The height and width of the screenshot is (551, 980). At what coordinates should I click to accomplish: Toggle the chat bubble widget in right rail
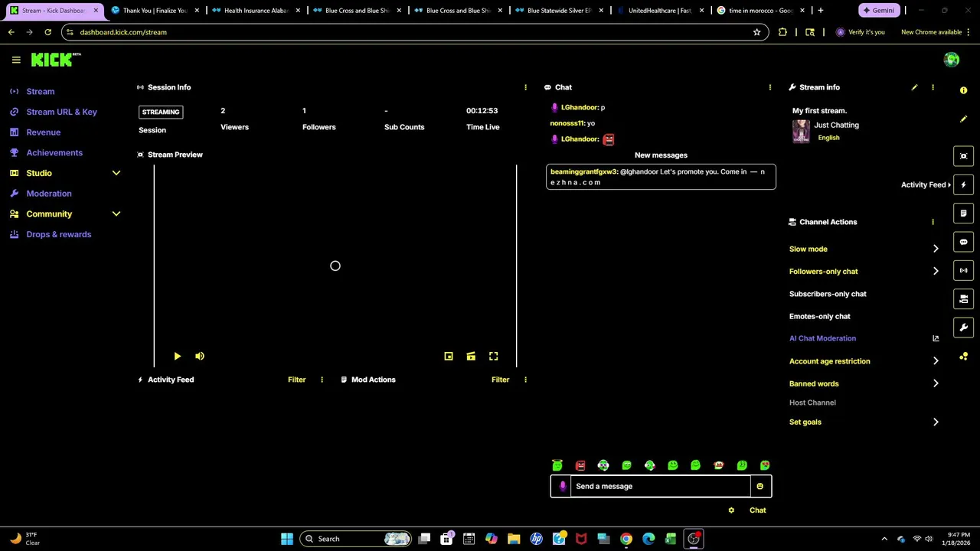[964, 242]
